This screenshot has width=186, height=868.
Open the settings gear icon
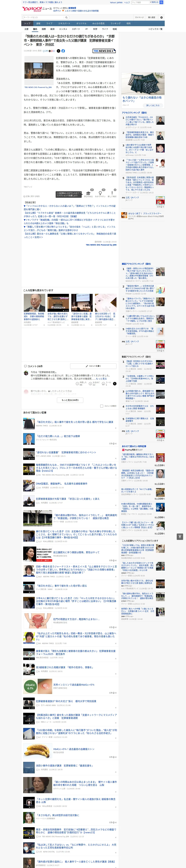tap(161, 17)
